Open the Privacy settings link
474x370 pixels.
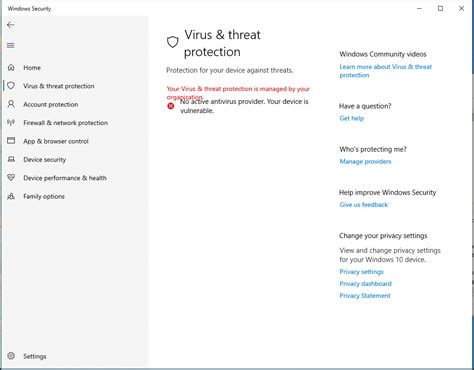[361, 272]
